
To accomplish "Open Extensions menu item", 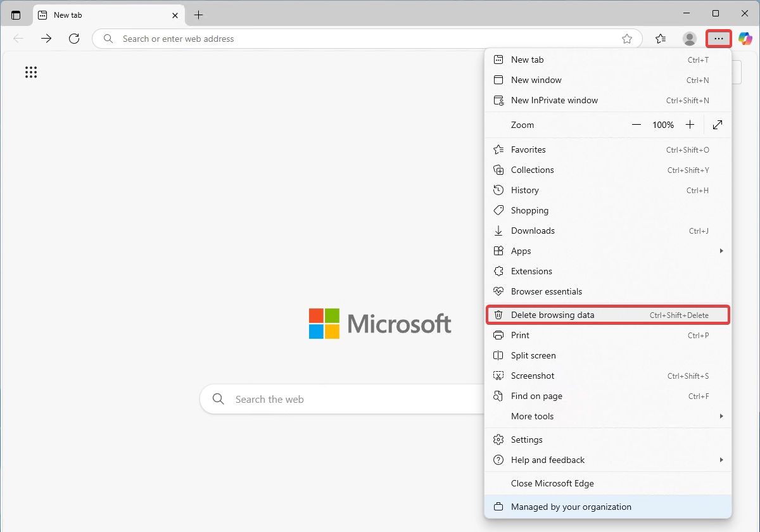I will [608, 271].
